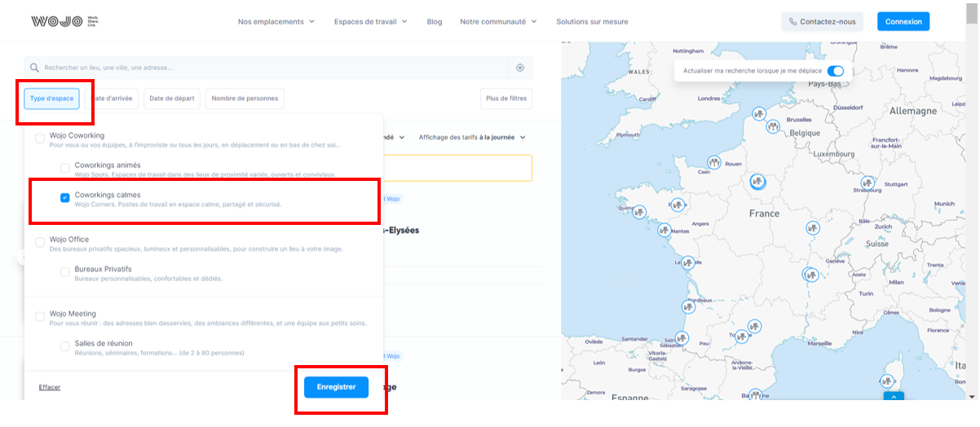Open the Nombre de personnes selector
The image size is (980, 427).
[x=245, y=99]
